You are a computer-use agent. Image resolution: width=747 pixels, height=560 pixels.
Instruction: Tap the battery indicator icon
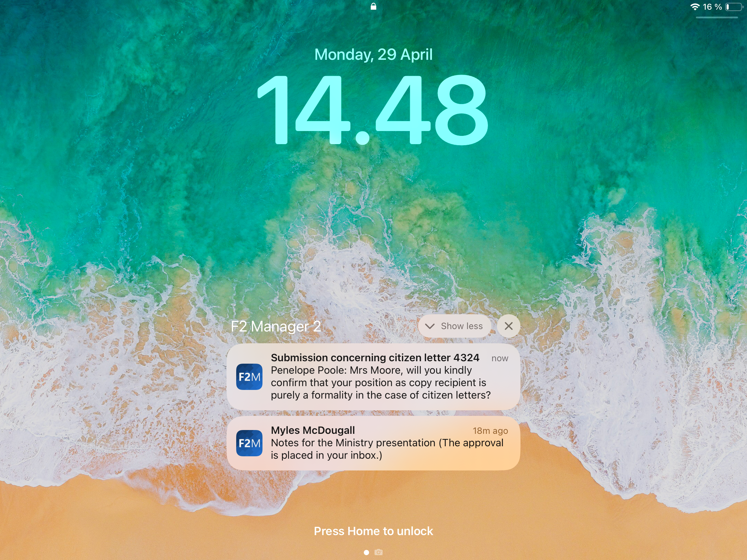coord(734,7)
